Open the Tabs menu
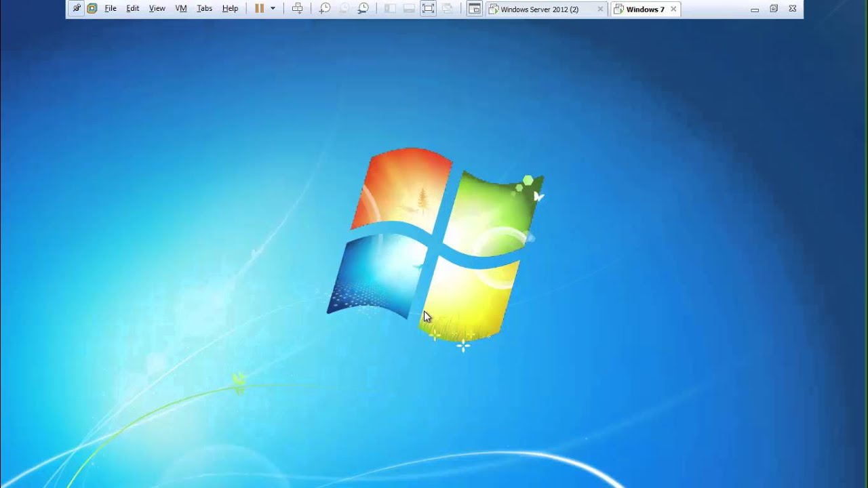 204,9
